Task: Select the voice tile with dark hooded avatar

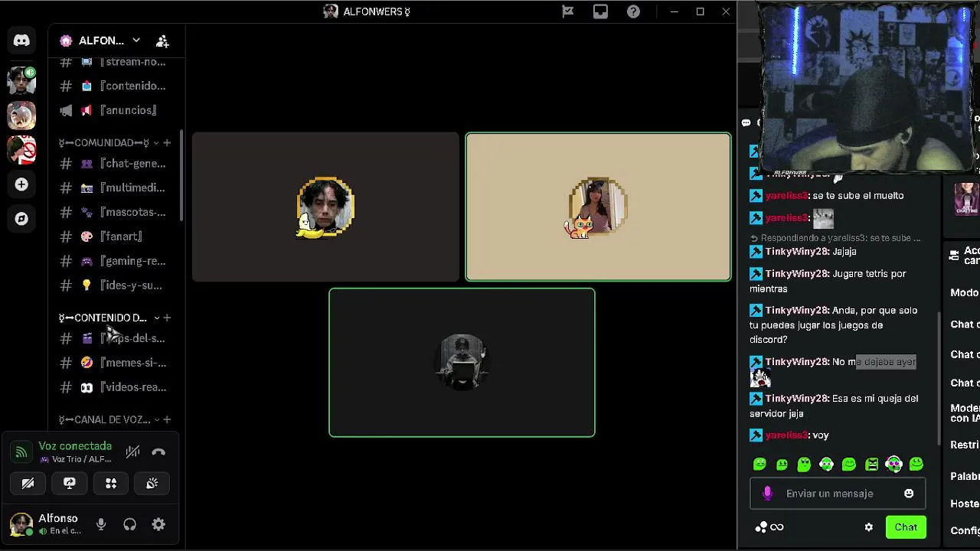Action: (462, 363)
